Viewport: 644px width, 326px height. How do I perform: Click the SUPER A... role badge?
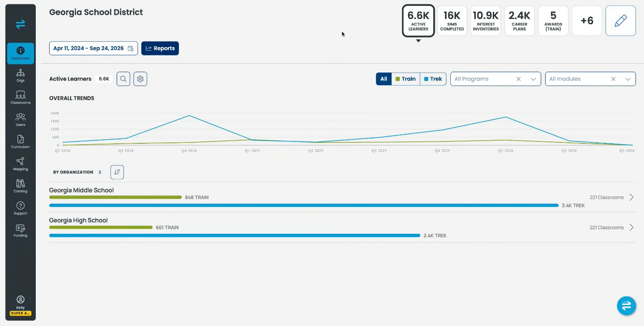21,313
